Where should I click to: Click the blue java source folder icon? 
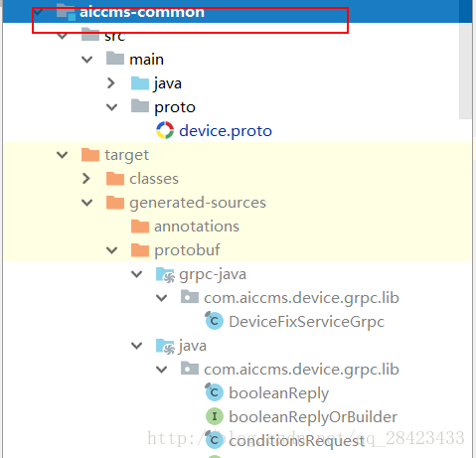(x=140, y=83)
